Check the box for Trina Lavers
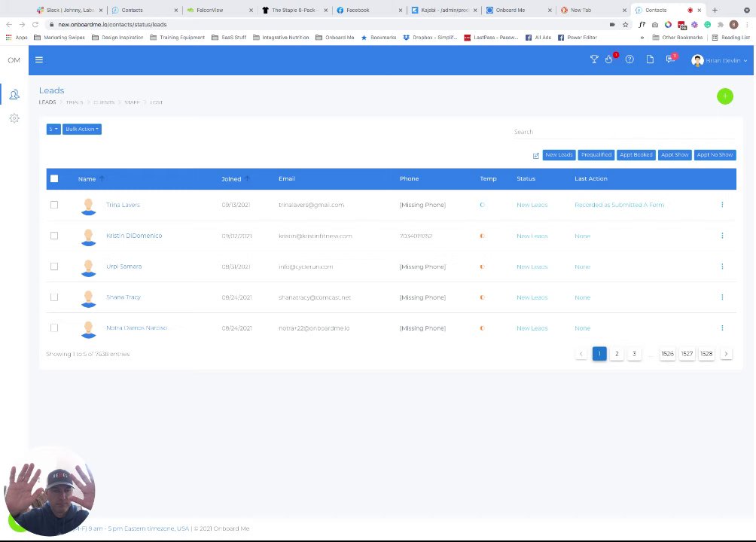This screenshot has width=756, height=542. pos(54,205)
